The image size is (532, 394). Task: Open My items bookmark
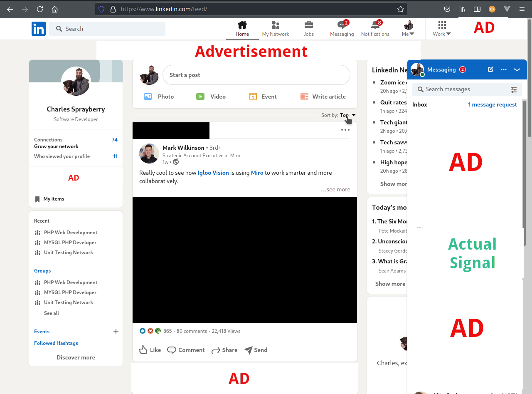pyautogui.click(x=49, y=199)
